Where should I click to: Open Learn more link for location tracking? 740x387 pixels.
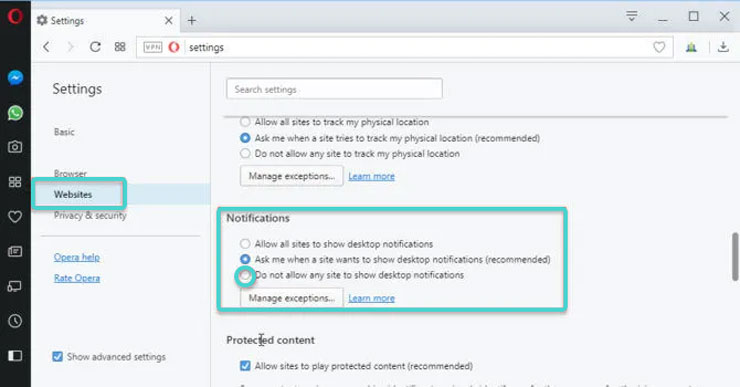tap(371, 176)
